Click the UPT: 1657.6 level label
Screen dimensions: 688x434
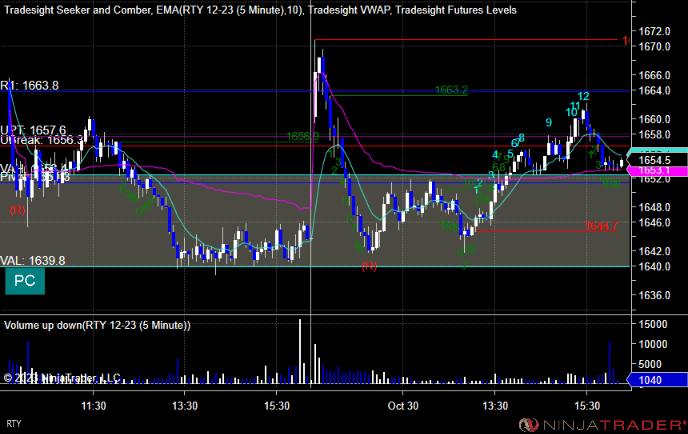click(33, 130)
